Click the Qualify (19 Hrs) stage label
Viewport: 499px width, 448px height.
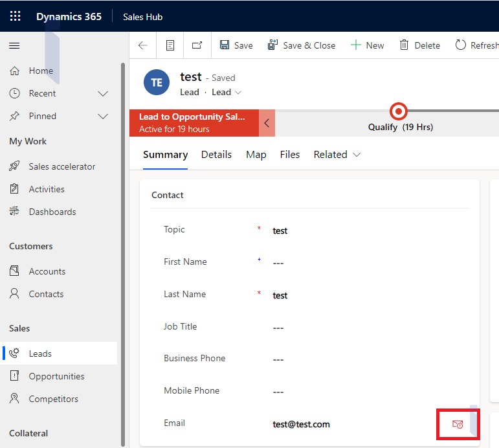(401, 127)
